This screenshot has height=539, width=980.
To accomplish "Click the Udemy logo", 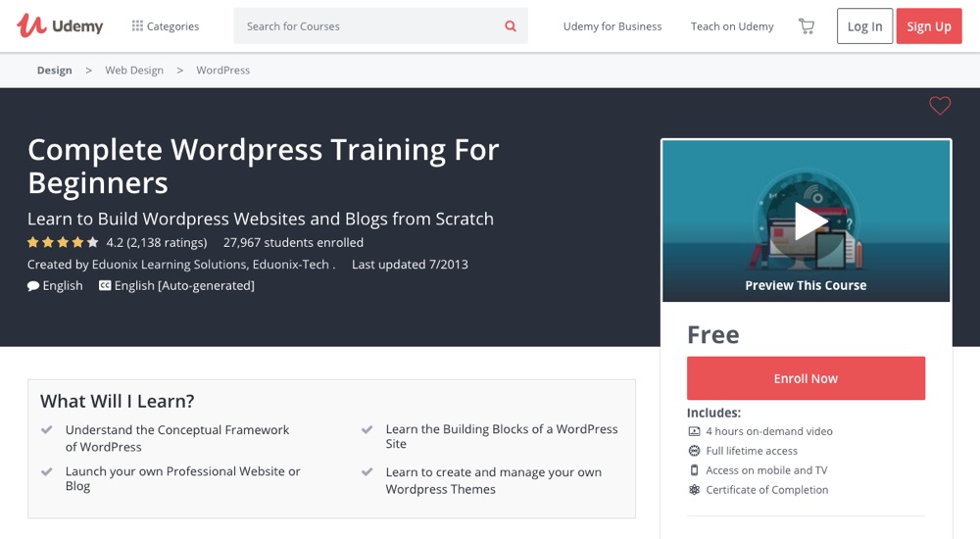I will (x=60, y=25).
